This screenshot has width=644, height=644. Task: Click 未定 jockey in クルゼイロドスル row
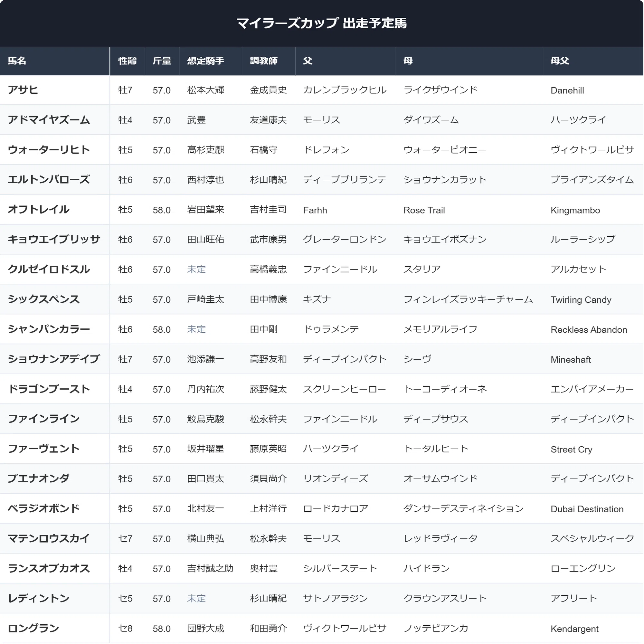[196, 269]
